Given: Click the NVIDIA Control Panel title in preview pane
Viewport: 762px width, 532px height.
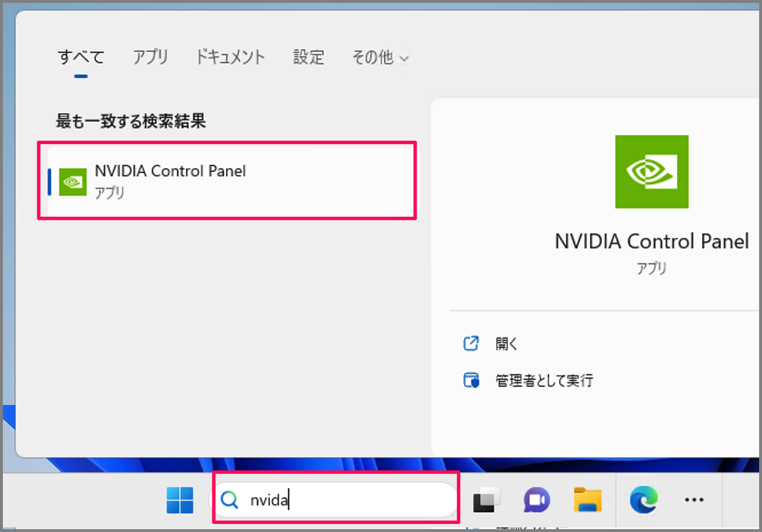Looking at the screenshot, I should click(652, 241).
